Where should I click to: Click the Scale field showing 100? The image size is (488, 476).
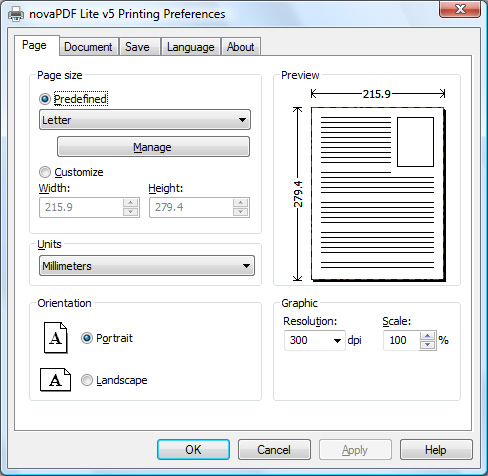click(402, 340)
